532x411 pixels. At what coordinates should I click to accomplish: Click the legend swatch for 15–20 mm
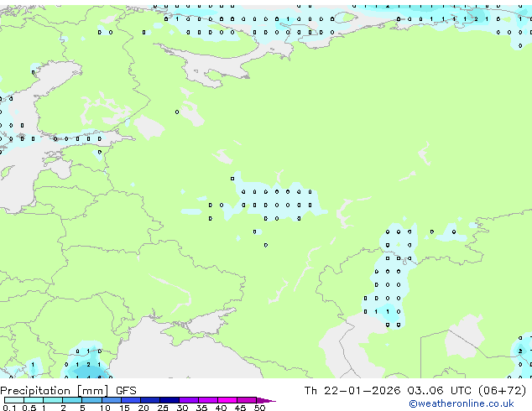tap(130, 400)
